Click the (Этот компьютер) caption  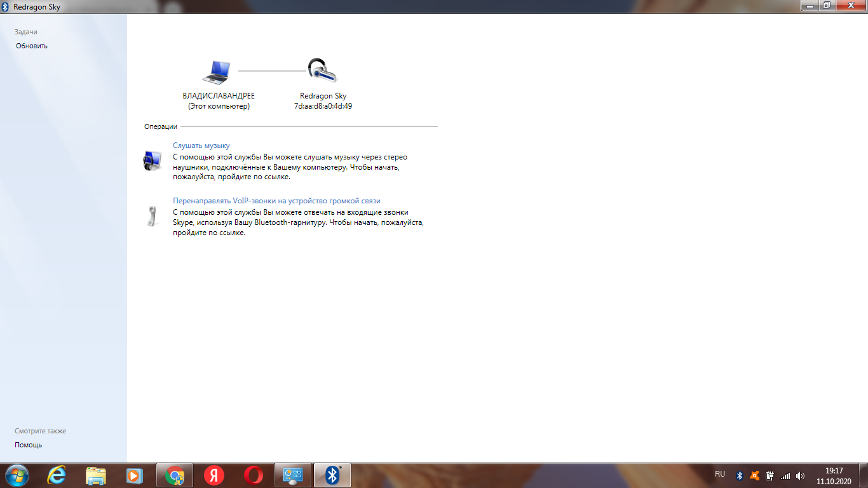pyautogui.click(x=219, y=106)
